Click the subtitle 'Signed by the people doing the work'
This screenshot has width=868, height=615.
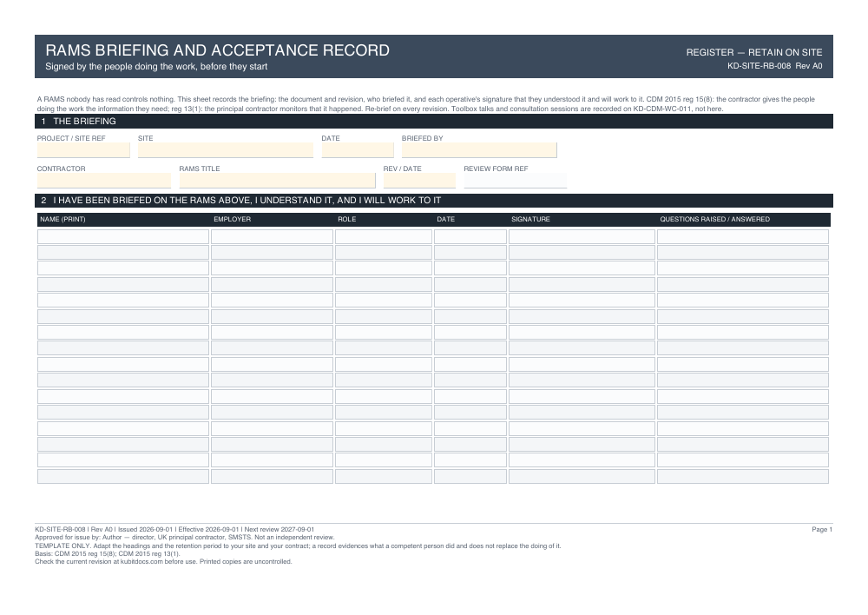pyautogui.click(x=156, y=67)
